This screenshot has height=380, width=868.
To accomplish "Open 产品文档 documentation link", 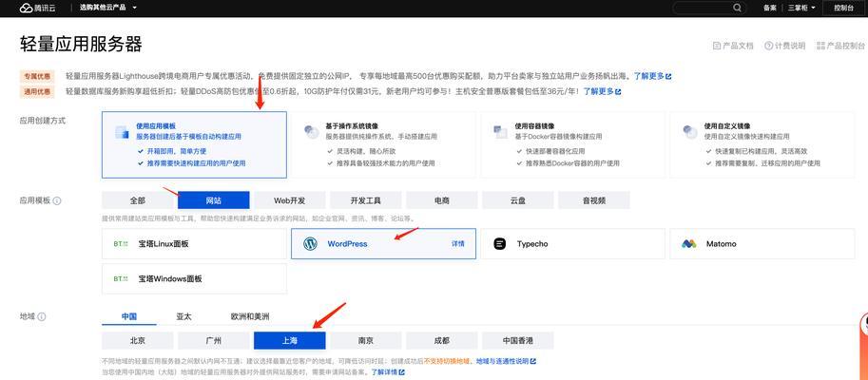I will coord(734,46).
